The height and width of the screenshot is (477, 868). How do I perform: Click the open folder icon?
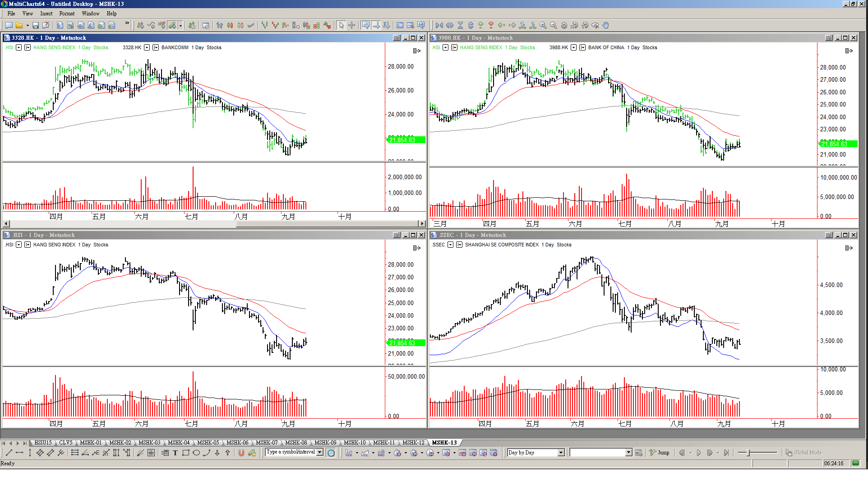point(19,25)
